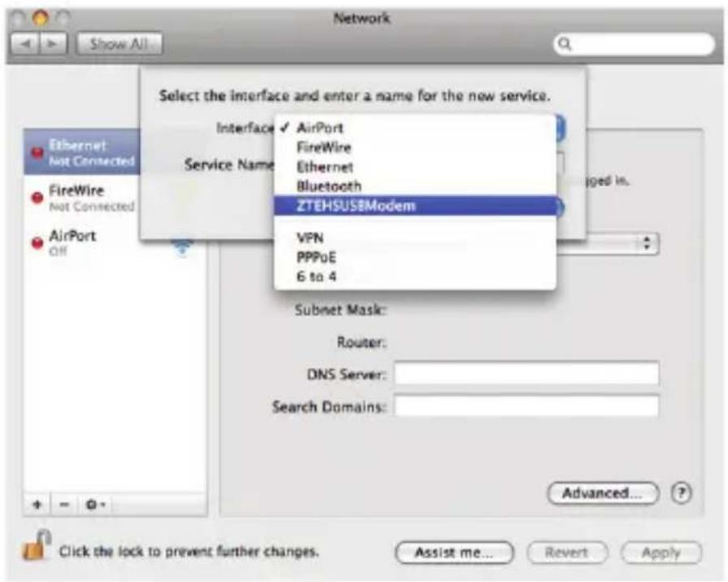
Task: Open the Advanced settings
Action: pyautogui.click(x=603, y=492)
